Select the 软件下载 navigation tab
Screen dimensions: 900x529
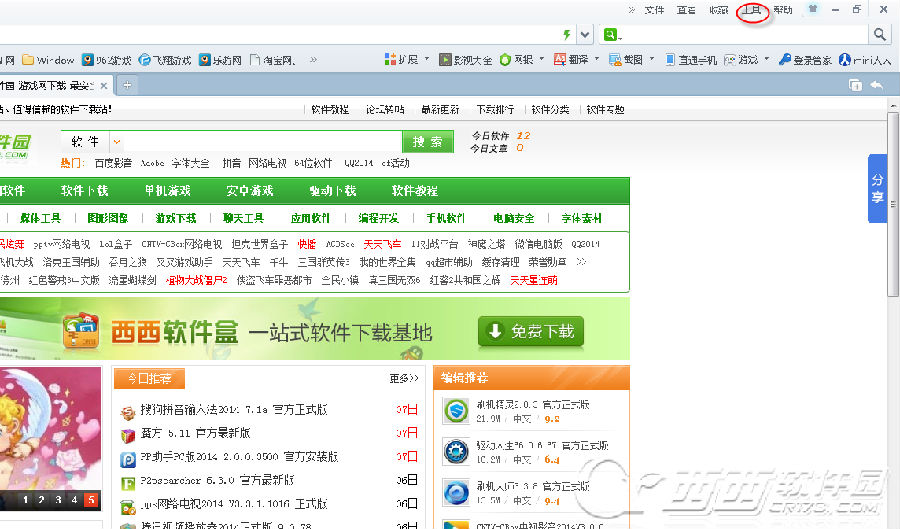pyautogui.click(x=85, y=190)
